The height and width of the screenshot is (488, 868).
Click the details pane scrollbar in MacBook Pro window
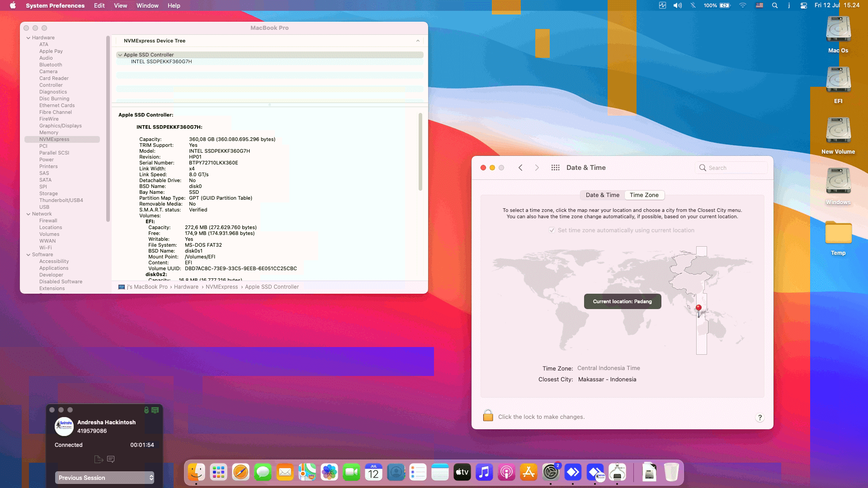pos(420,152)
